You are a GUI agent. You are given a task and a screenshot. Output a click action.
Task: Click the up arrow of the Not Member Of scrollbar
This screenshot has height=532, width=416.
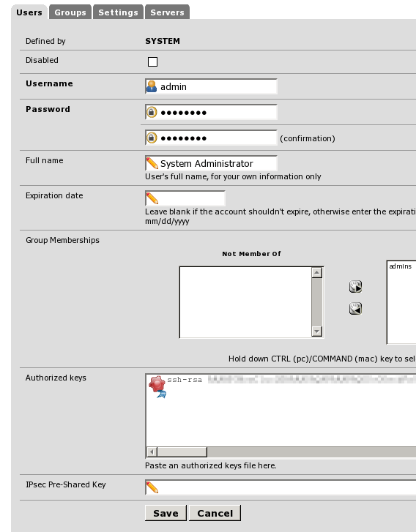pos(317,273)
